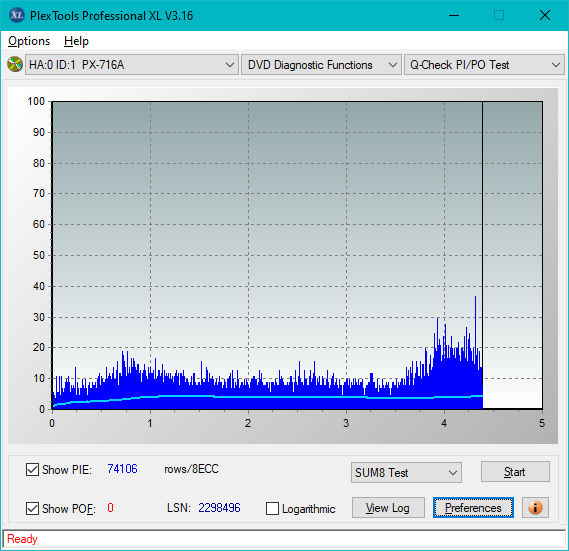Minimize the PlexTools window
569x551 pixels.
click(454, 15)
